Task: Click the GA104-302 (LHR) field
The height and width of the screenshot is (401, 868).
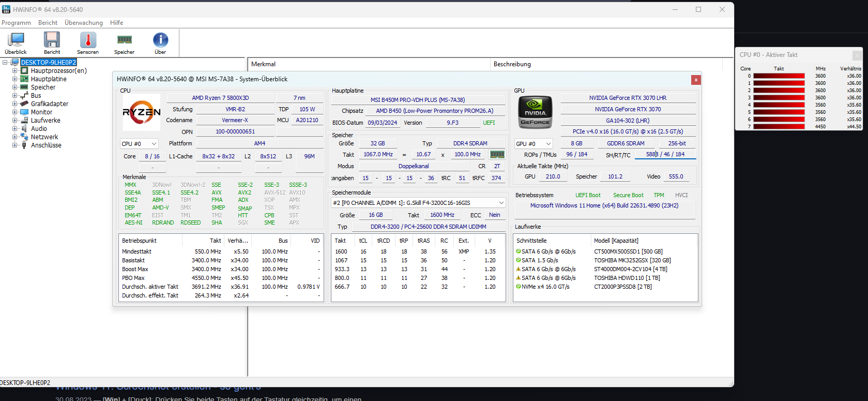Action: click(628, 121)
